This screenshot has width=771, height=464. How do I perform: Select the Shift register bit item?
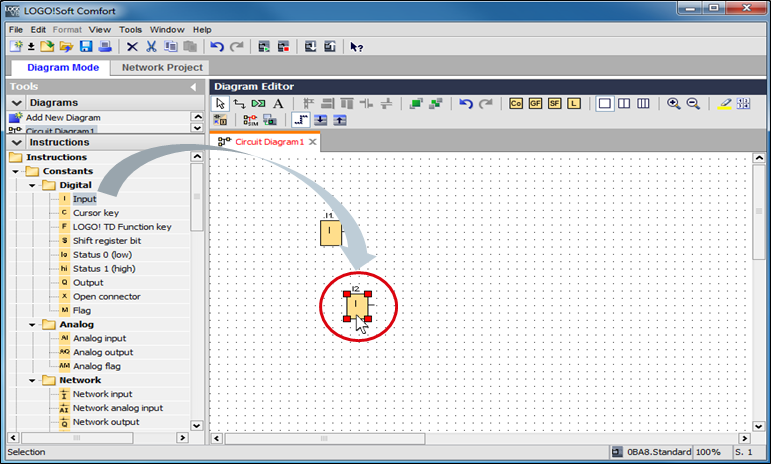[x=107, y=241]
